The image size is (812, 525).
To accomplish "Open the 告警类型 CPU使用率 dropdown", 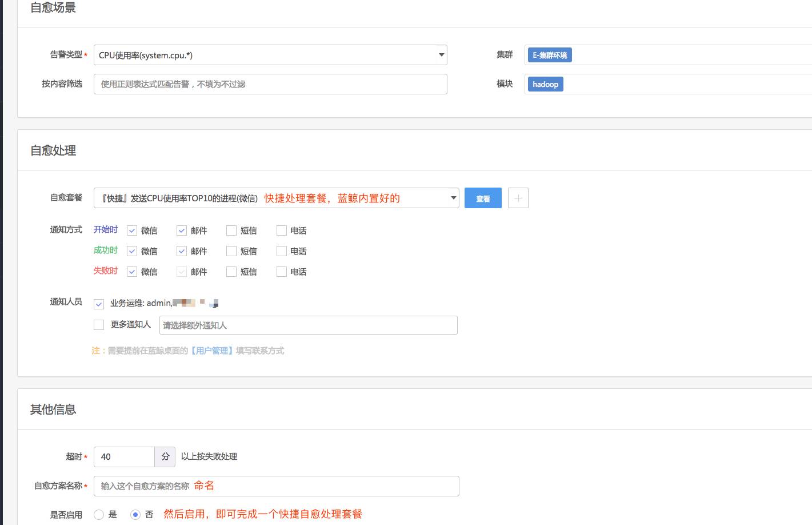I will pyautogui.click(x=270, y=55).
